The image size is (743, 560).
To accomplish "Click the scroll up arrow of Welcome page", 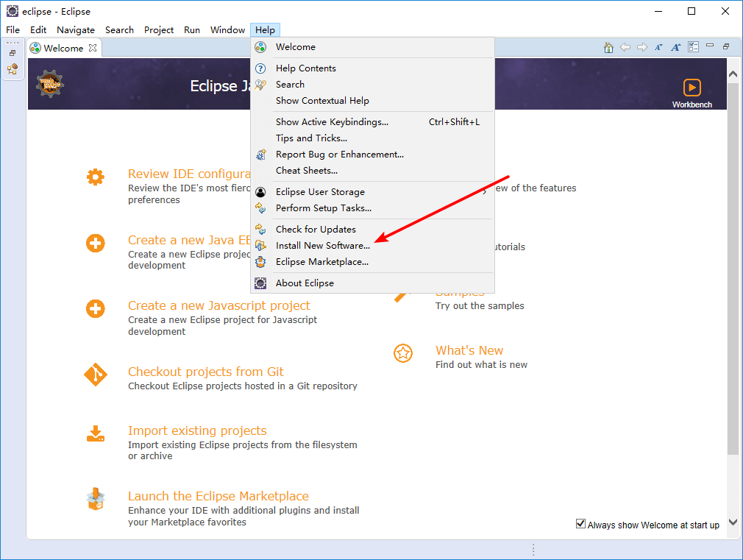I will (733, 74).
